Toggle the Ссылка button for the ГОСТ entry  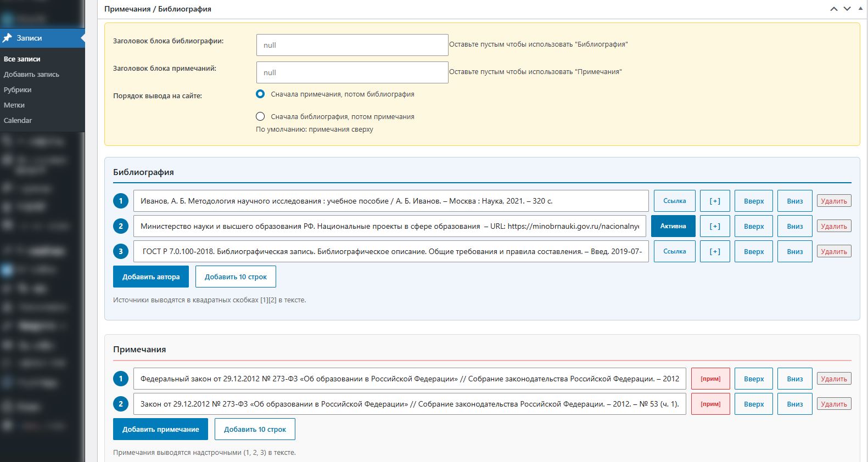point(674,251)
